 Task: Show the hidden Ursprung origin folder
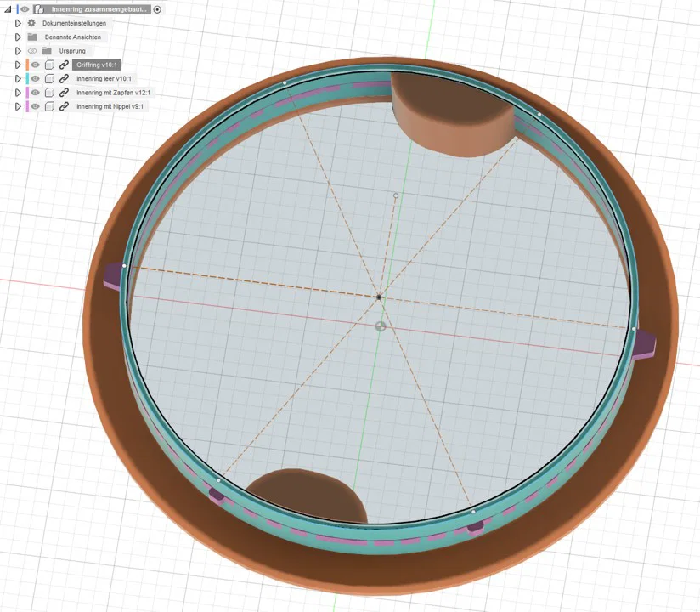(x=32, y=51)
